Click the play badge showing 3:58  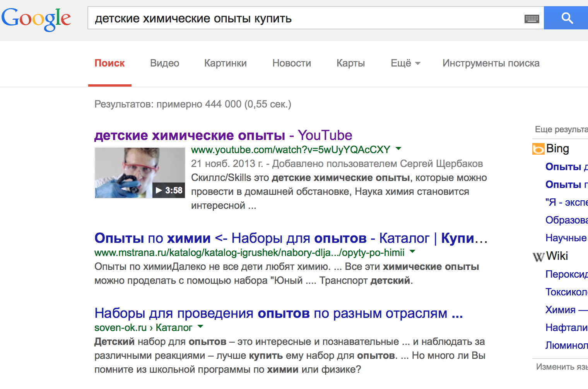[169, 190]
